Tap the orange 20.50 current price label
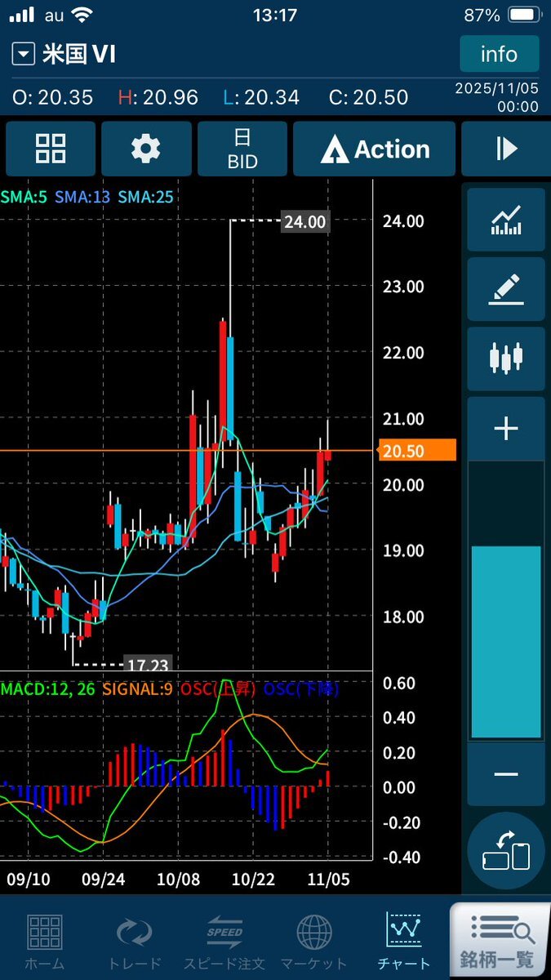551x980 pixels. [417, 450]
